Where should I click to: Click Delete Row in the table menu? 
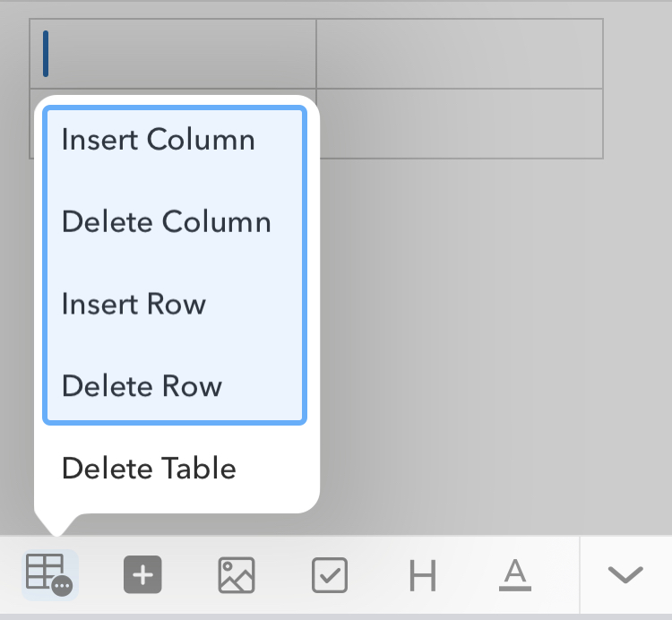(142, 386)
